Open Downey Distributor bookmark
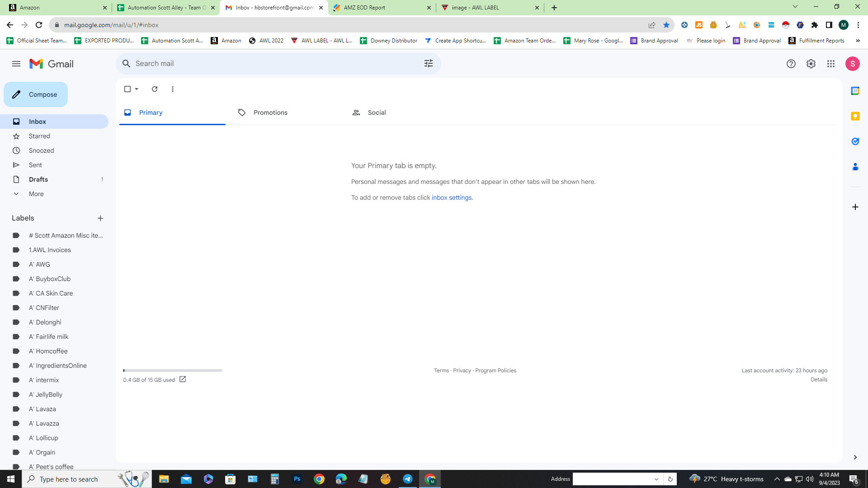The width and height of the screenshot is (868, 488). coord(389,41)
